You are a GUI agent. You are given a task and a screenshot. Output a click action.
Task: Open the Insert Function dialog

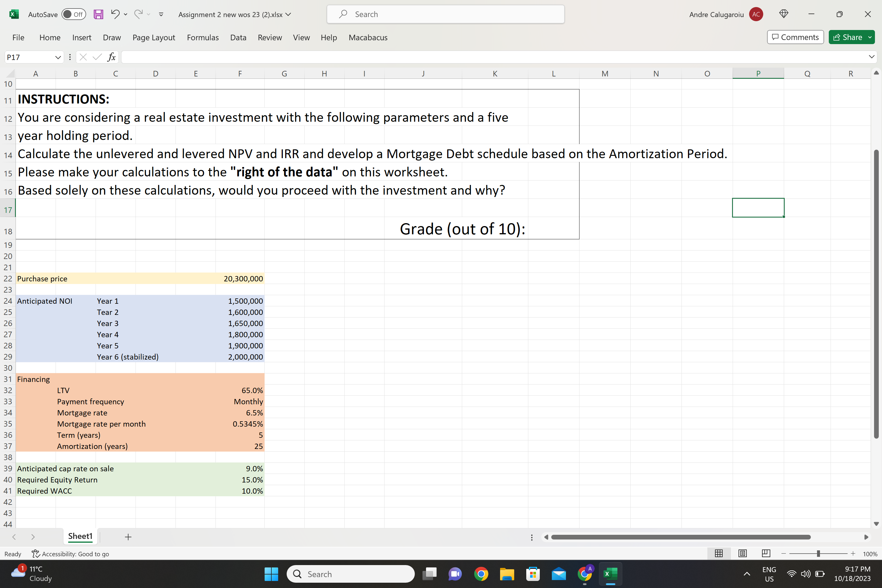pyautogui.click(x=111, y=57)
